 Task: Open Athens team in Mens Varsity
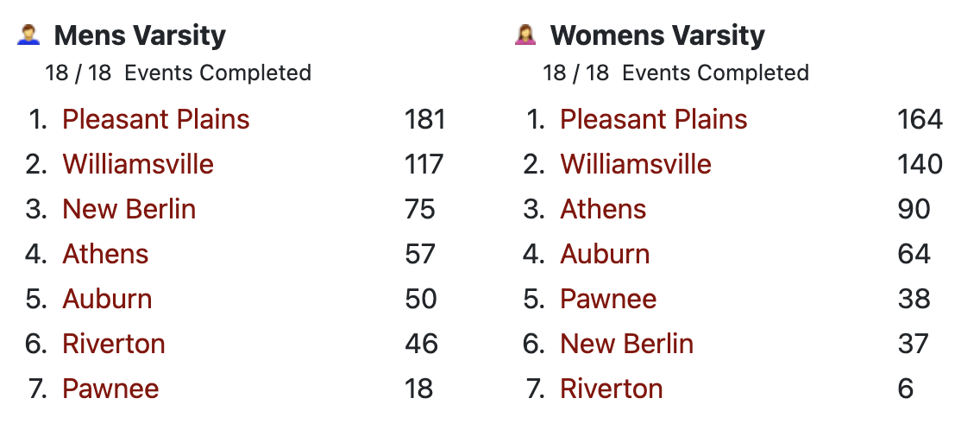(105, 254)
